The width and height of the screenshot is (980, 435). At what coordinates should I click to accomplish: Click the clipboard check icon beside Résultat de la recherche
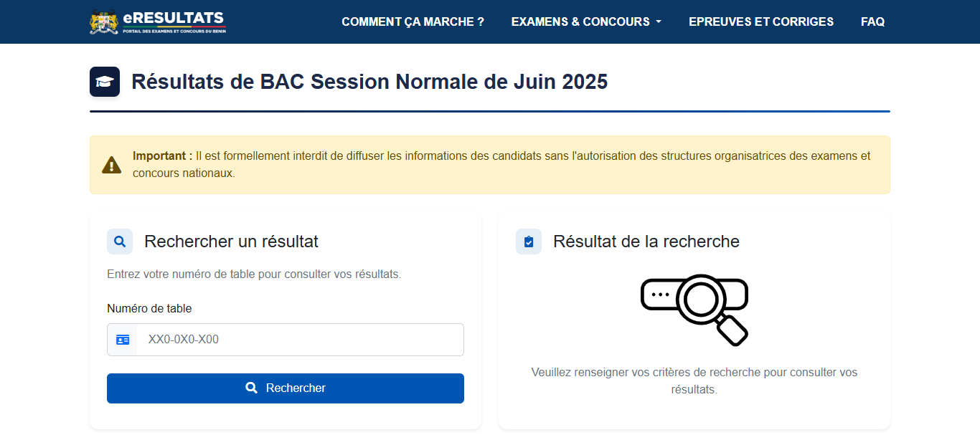(x=529, y=242)
